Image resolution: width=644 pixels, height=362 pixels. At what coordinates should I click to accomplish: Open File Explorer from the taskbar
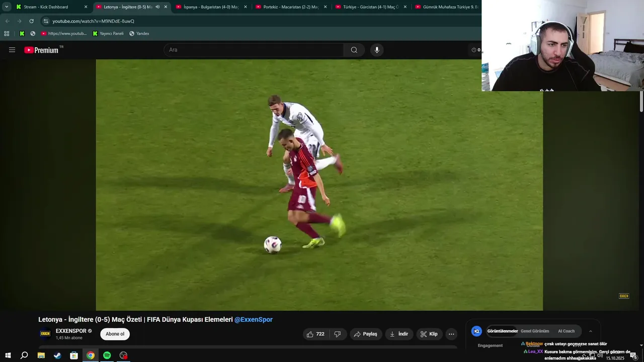click(x=41, y=355)
